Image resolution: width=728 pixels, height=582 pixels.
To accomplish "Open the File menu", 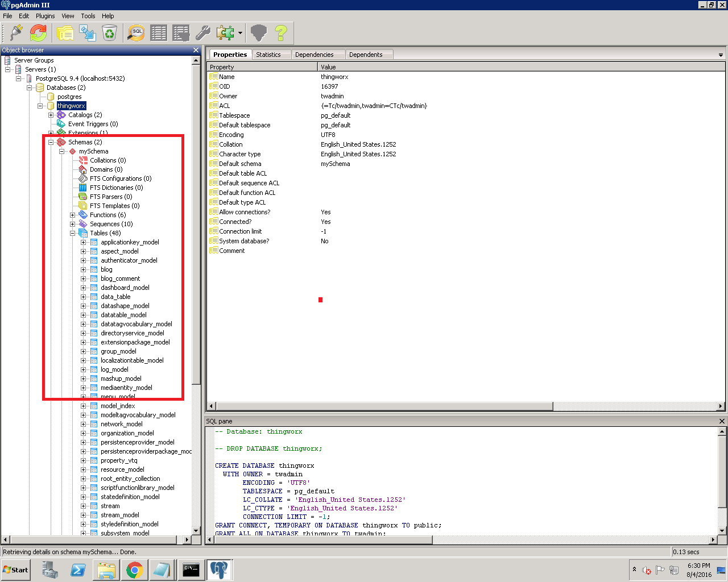I will tap(7, 16).
